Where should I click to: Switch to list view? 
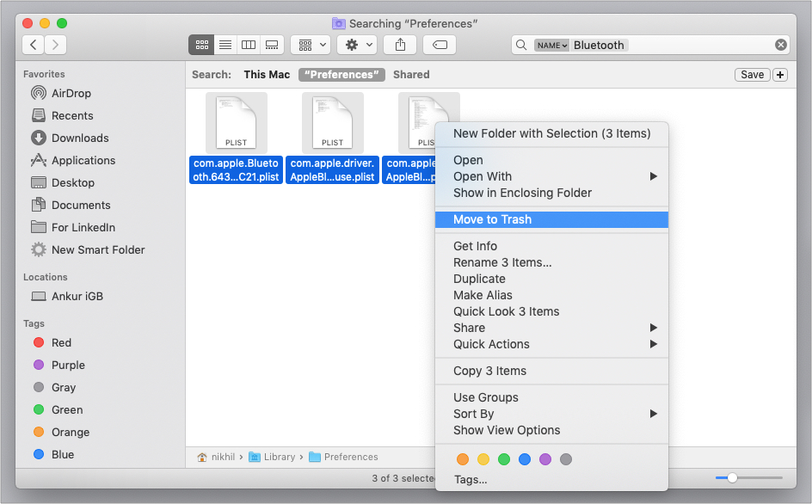pyautogui.click(x=225, y=45)
